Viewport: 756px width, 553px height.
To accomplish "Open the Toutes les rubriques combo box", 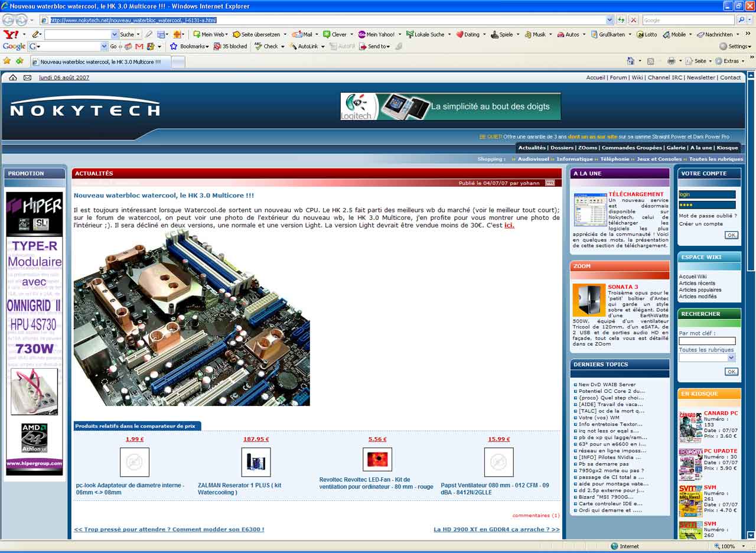I will (x=707, y=357).
